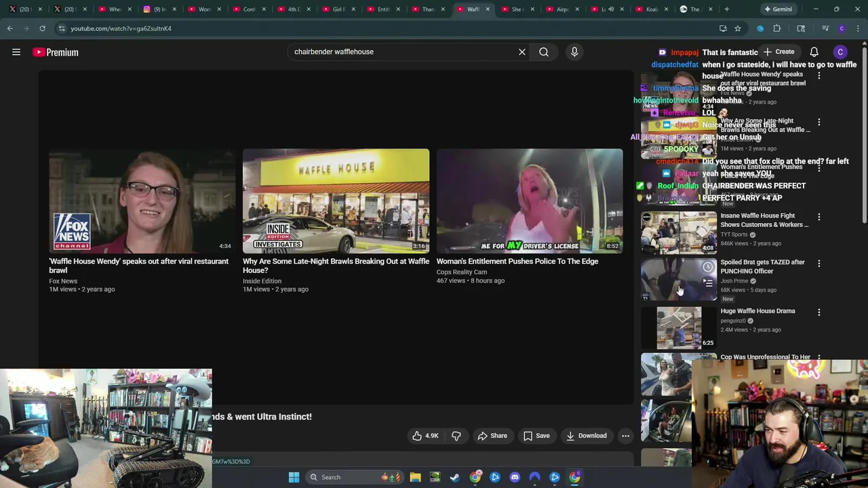Start voice search with the microphone
The image size is (868, 488).
click(574, 52)
